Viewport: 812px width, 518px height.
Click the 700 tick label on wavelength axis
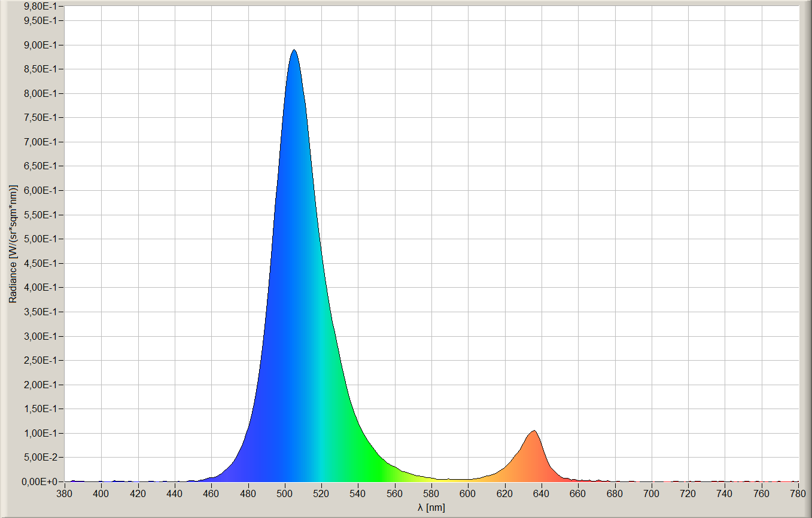click(652, 493)
